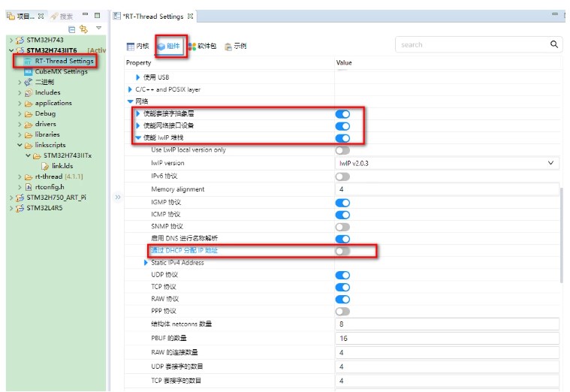Toggle IGMP 协议 switch

(x=342, y=203)
